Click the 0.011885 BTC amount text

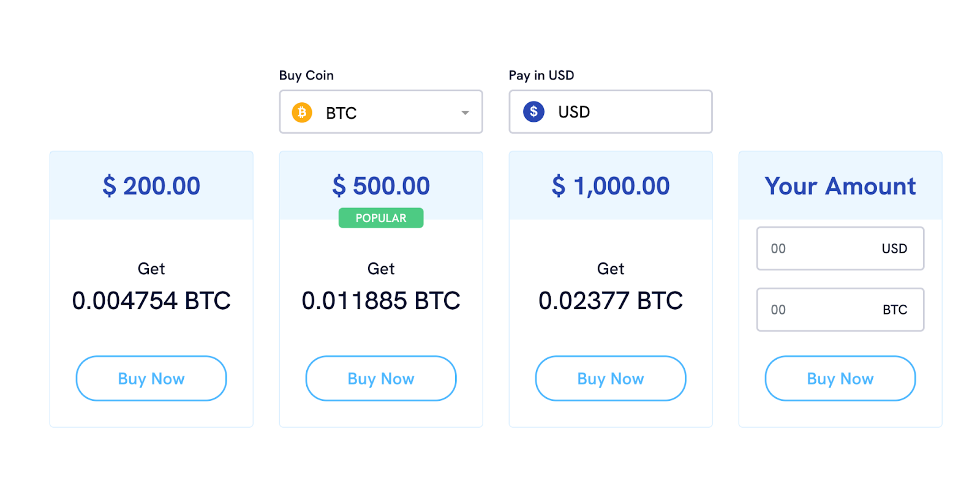tap(381, 300)
